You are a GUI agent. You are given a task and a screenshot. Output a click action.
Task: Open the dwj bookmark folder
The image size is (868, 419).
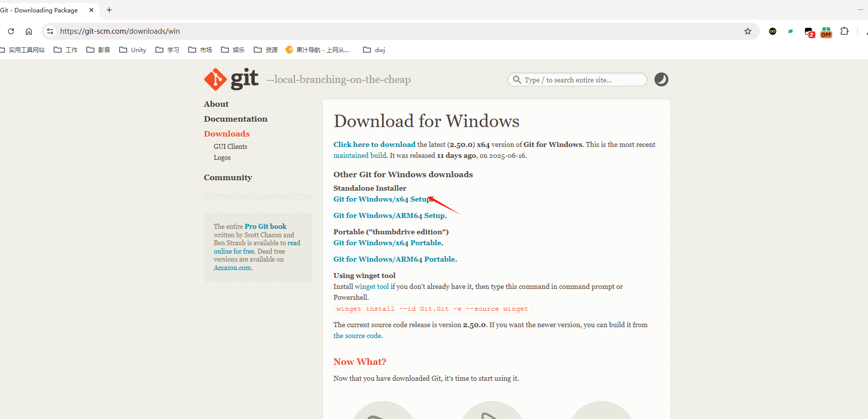tap(374, 50)
